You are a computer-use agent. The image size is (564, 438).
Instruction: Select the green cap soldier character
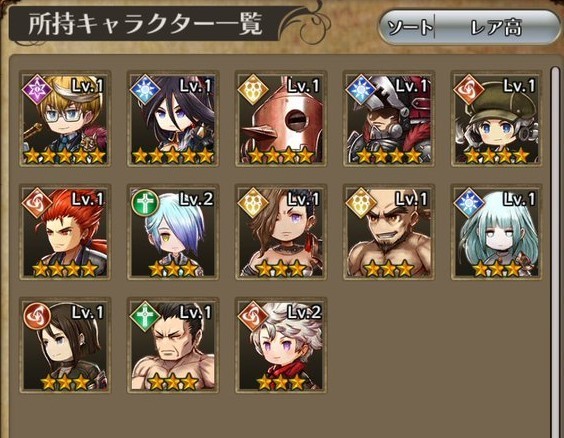click(x=497, y=119)
